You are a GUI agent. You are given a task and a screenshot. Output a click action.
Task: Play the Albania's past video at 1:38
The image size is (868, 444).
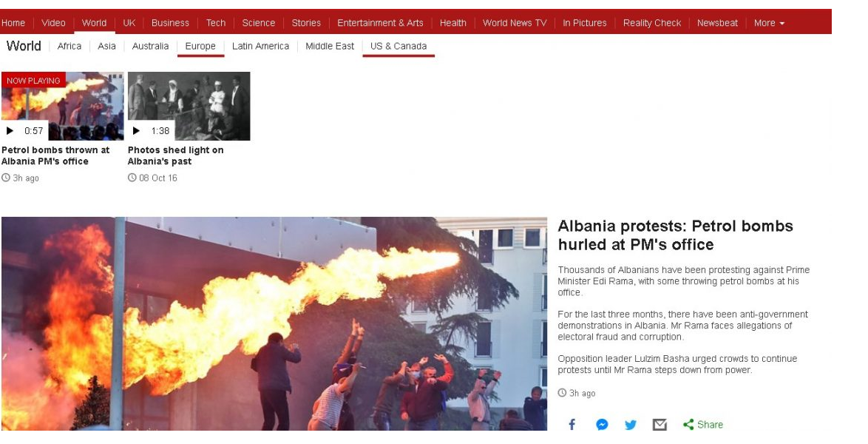click(x=136, y=131)
